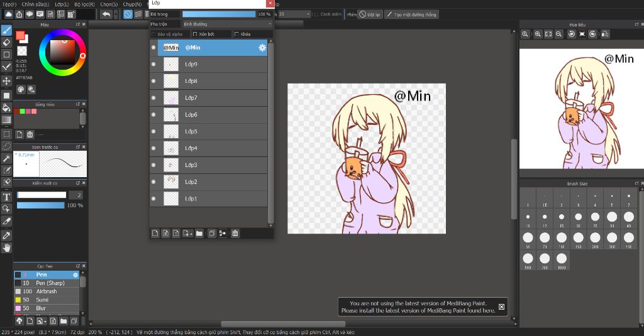Select the Brush tool in left toolbar
This screenshot has height=336, width=644.
[6, 30]
